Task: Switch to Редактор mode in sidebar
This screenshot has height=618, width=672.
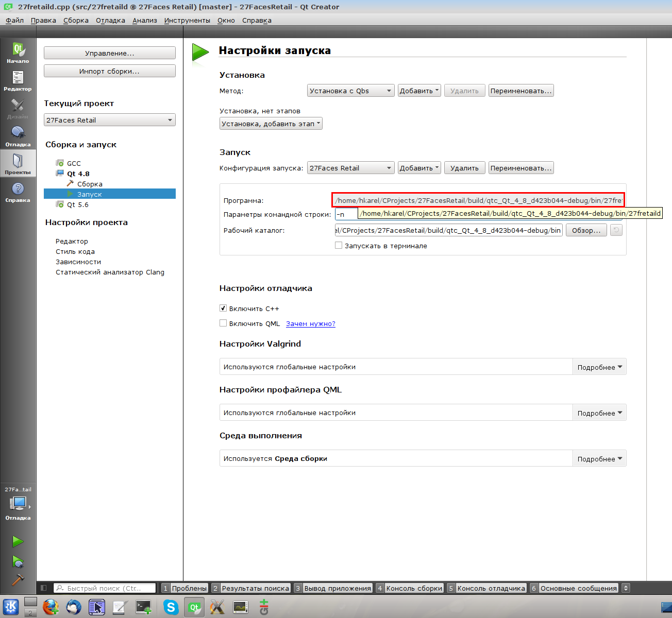Action: (18, 80)
